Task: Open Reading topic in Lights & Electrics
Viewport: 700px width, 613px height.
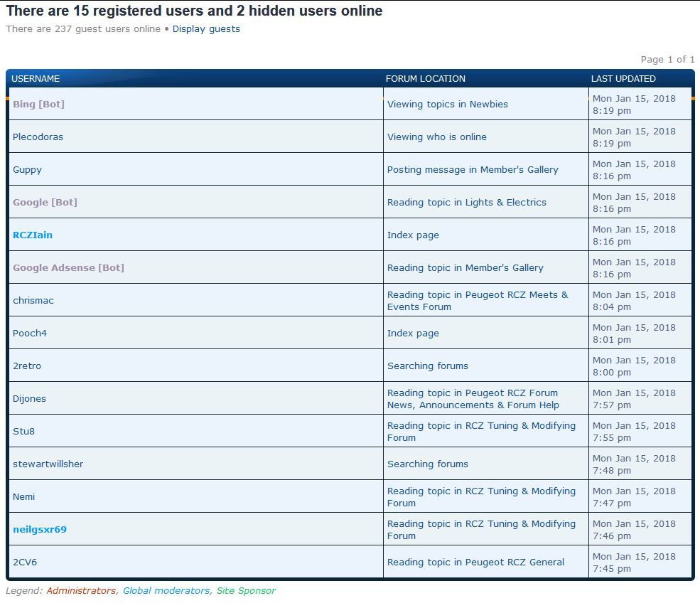Action: point(466,203)
